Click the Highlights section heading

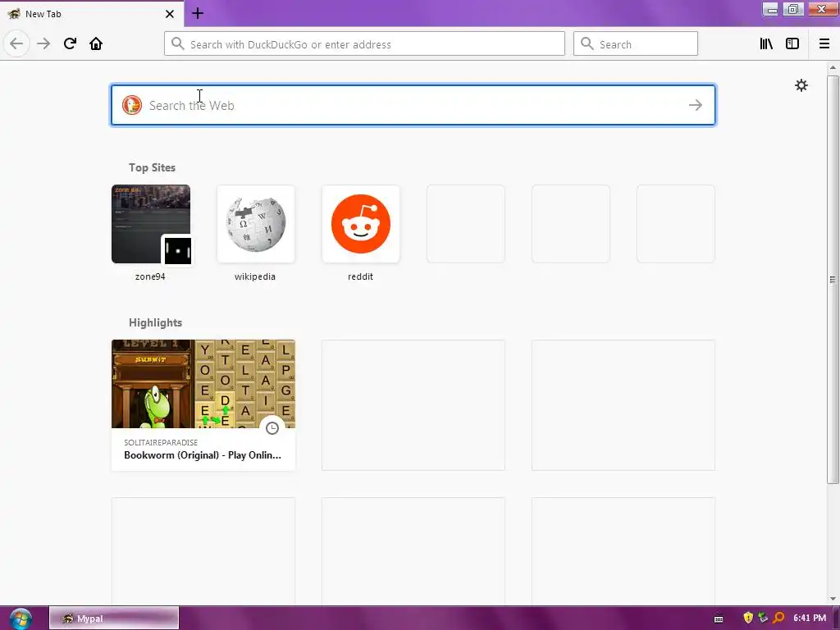pos(155,322)
